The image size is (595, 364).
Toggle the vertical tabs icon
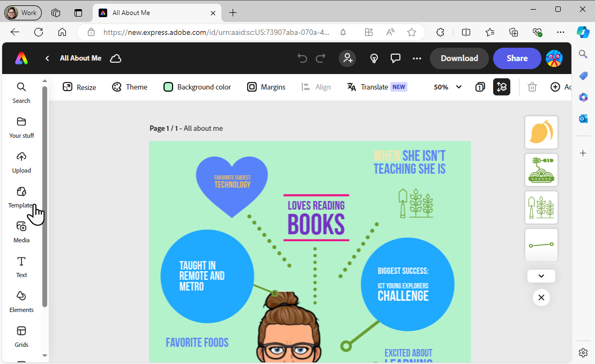(x=78, y=12)
